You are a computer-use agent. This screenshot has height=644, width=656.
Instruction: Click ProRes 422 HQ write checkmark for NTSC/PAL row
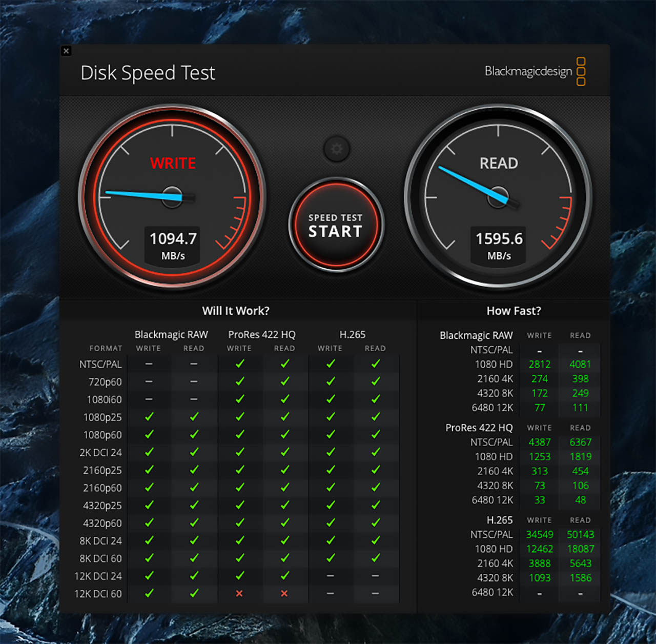point(239,364)
